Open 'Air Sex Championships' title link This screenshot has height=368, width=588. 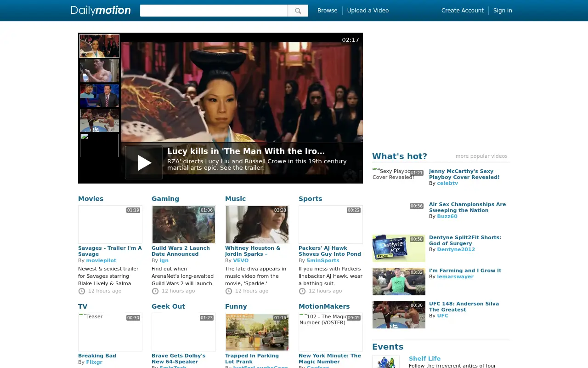pyautogui.click(x=467, y=207)
